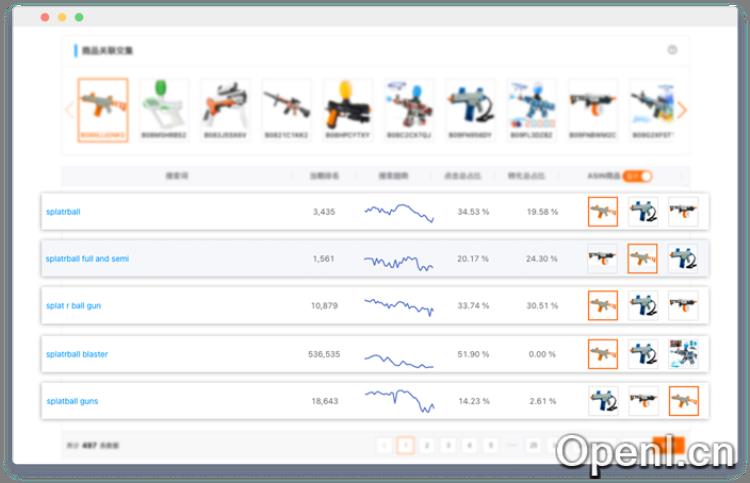750x483 pixels.
Task: Click the last product icon in the splatrball blaster row
Action: tap(683, 354)
